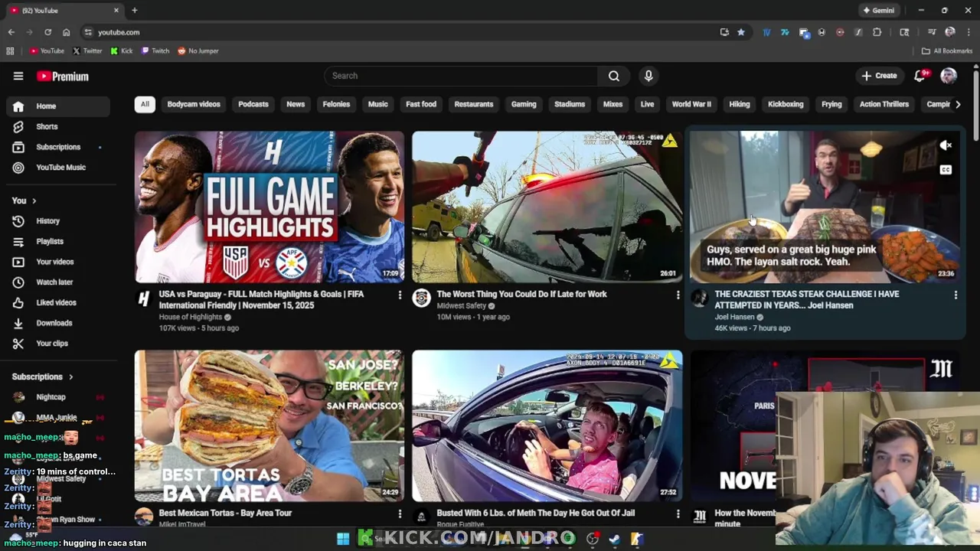Select the Action Thrillers chip
Viewport: 980px width, 551px height.
pyautogui.click(x=884, y=104)
